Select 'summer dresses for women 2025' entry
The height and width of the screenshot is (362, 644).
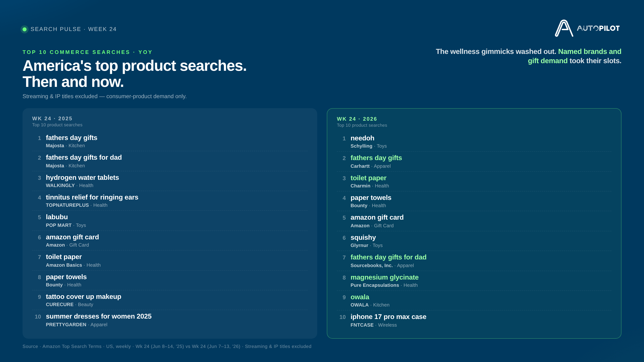click(x=99, y=316)
